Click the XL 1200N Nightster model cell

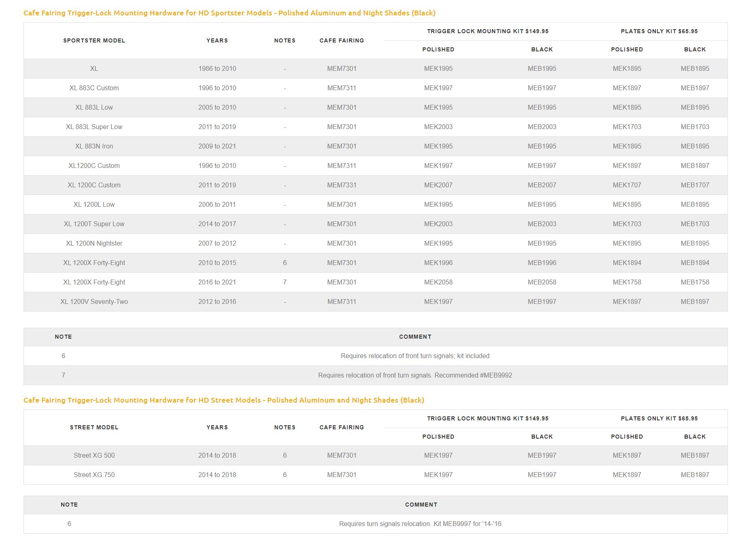tap(94, 243)
